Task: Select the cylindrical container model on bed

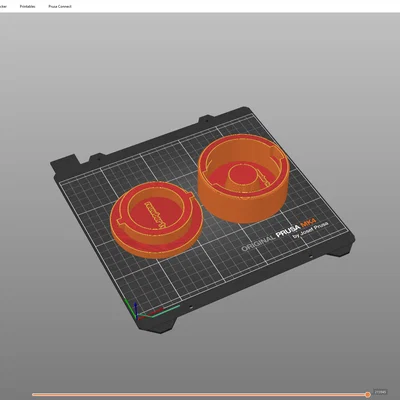Action: click(x=243, y=178)
